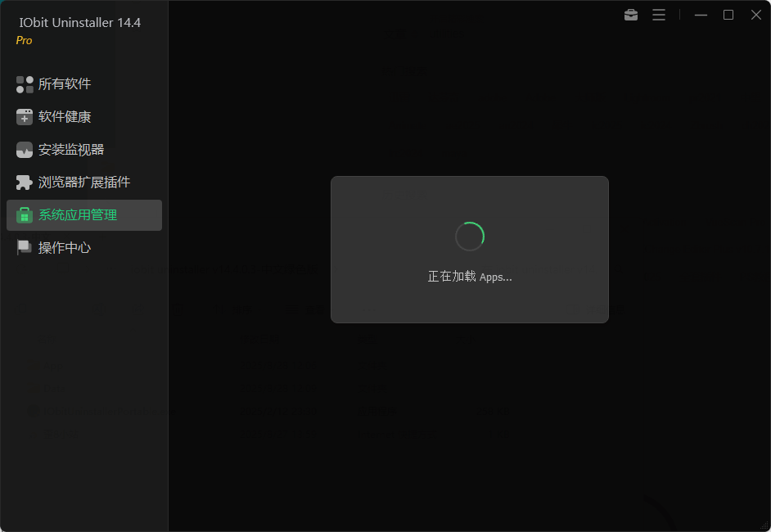
Task: Click the Pro version badge
Action: pyautogui.click(x=24, y=40)
